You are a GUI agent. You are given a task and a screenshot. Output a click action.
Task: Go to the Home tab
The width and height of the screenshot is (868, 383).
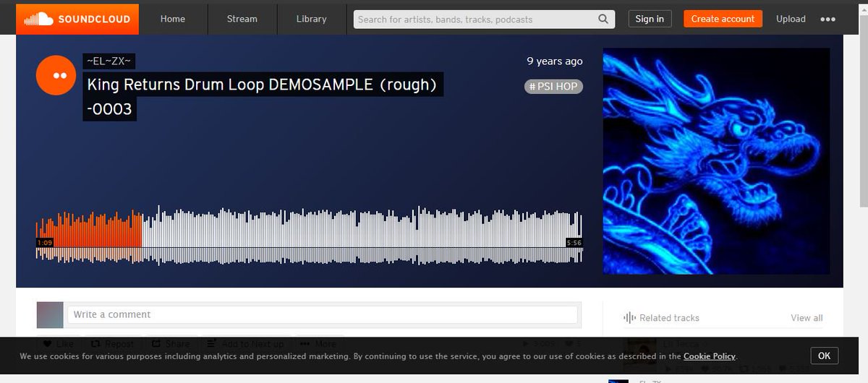click(x=173, y=19)
